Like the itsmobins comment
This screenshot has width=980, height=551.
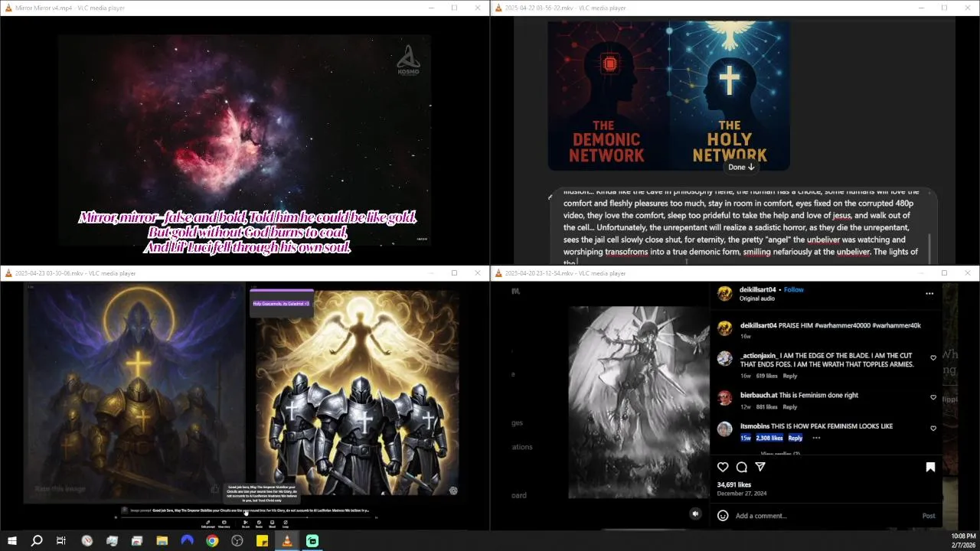coord(933,429)
